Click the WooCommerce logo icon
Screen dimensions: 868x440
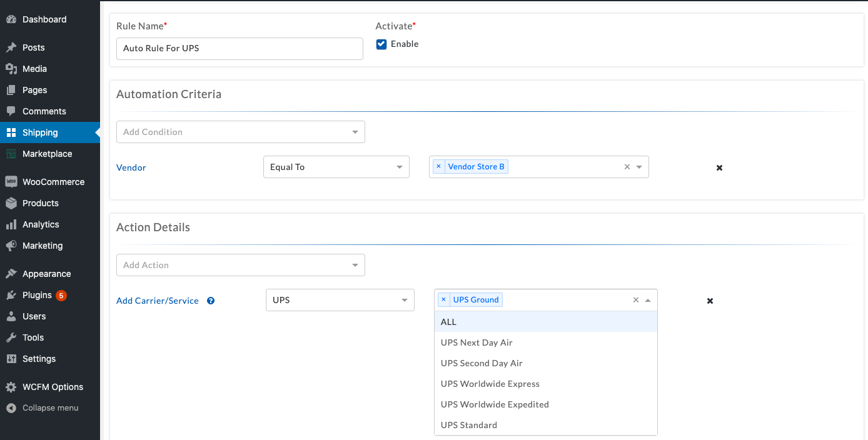11,182
